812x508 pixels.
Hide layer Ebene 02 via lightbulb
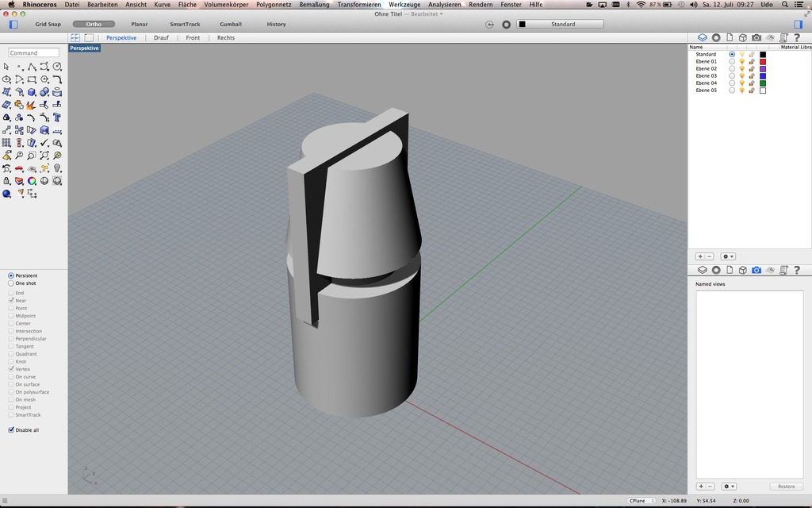tap(741, 69)
